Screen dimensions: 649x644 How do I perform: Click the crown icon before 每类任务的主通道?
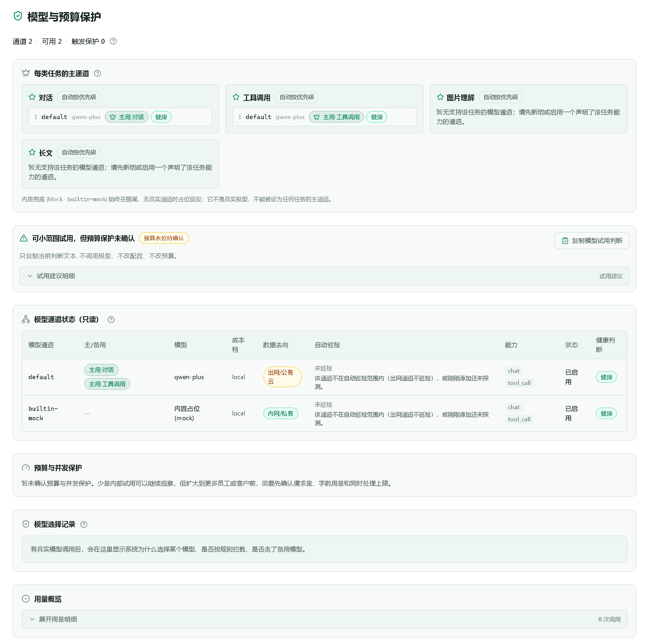(x=26, y=73)
